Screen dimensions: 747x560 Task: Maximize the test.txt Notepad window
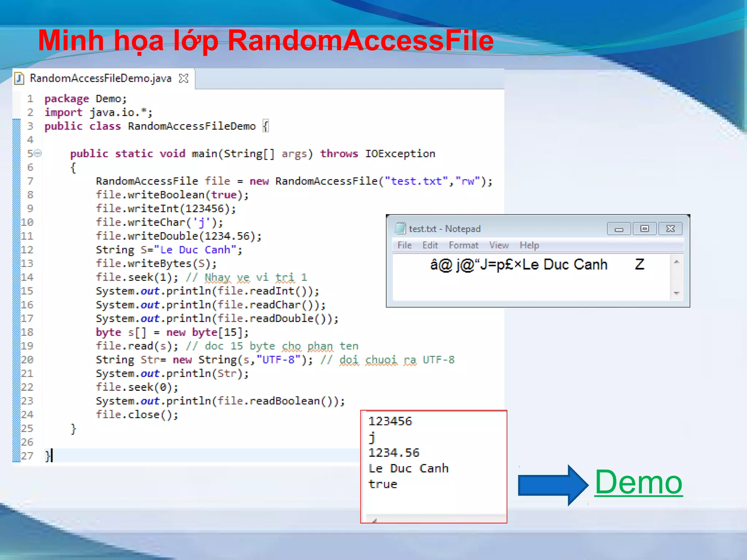tap(645, 229)
